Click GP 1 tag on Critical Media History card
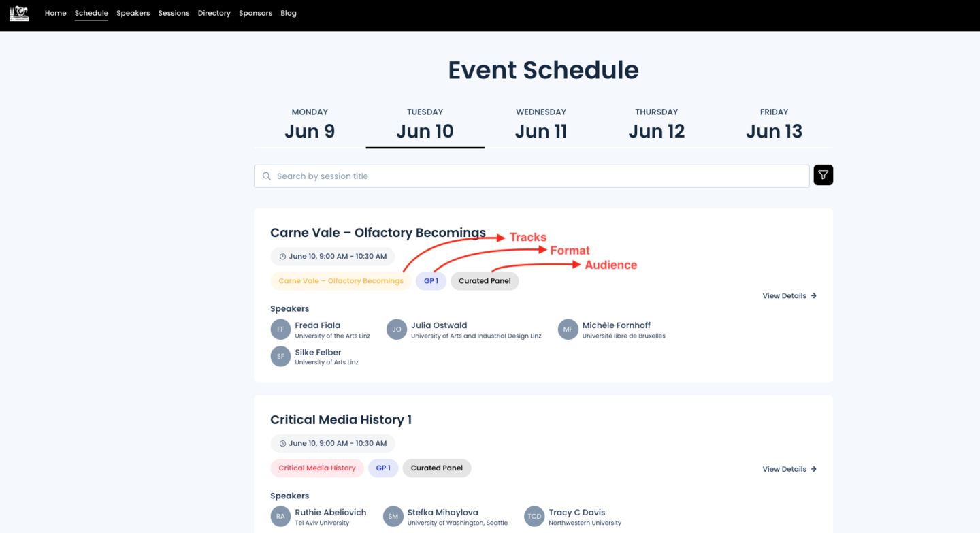This screenshot has width=980, height=533. pyautogui.click(x=383, y=468)
